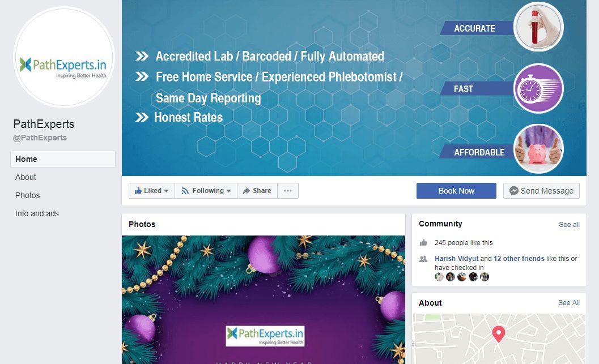Click Send Message button
This screenshot has width=599, height=364.
[x=541, y=191]
